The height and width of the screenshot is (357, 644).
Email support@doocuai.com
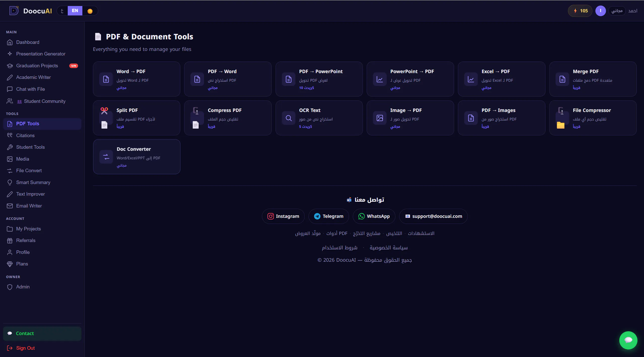[433, 216]
